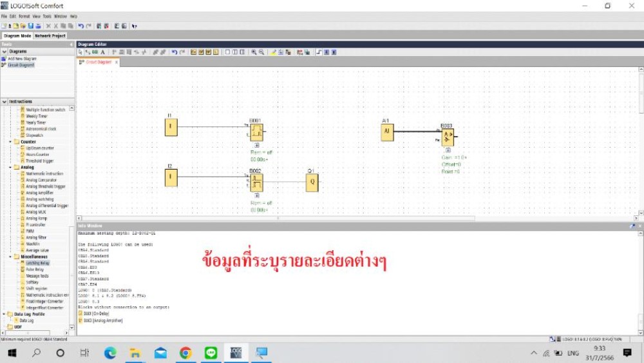Select the Weekly Timer instruction
This screenshot has width=644, height=363.
click(37, 116)
